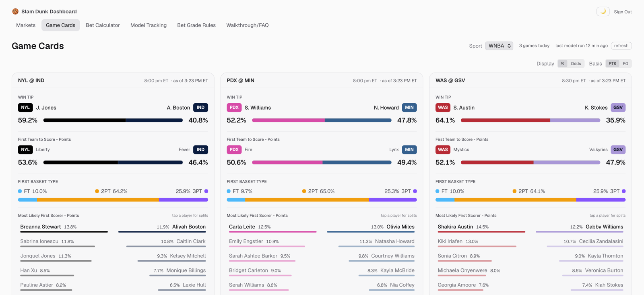Image resolution: width=644 pixels, height=295 pixels.
Task: Click the MIN badge beside N. Howard
Action: [x=409, y=108]
